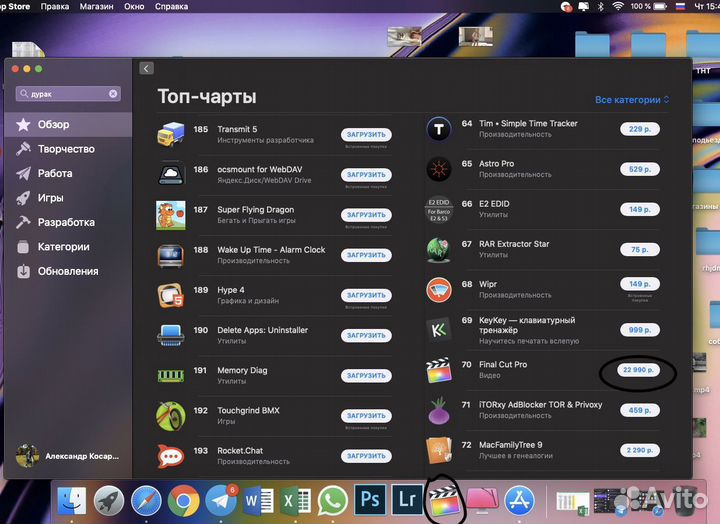The width and height of the screenshot is (720, 524).
Task: Go back with the chevron button
Action: [146, 68]
